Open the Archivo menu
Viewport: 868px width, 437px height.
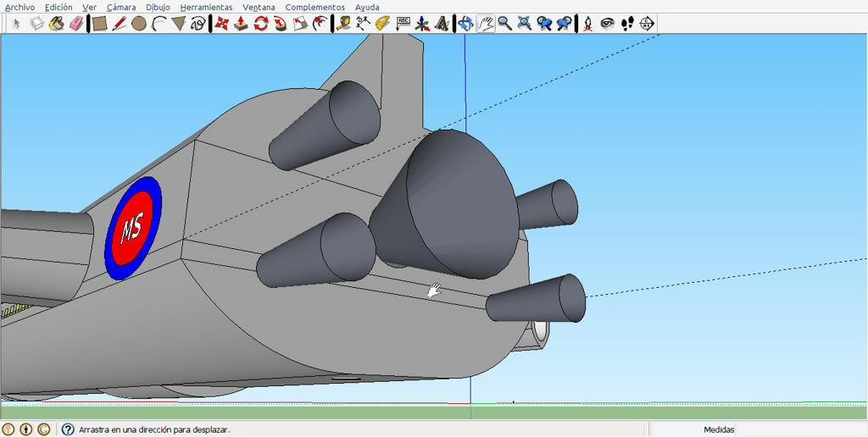pos(20,7)
